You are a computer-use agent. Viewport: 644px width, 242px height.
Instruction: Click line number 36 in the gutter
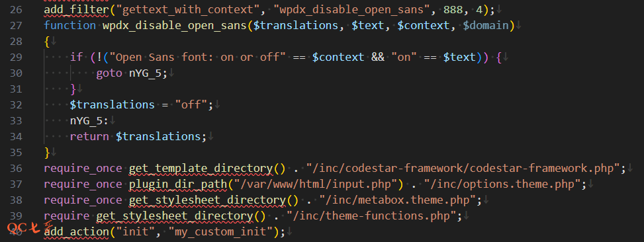[15, 168]
